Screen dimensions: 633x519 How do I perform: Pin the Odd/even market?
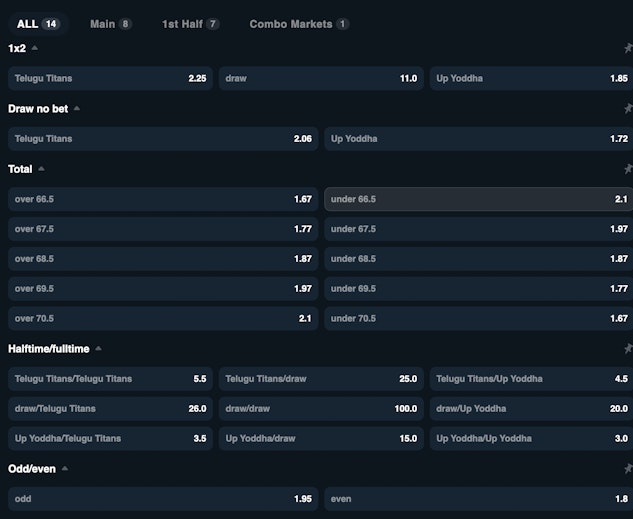tap(627, 468)
